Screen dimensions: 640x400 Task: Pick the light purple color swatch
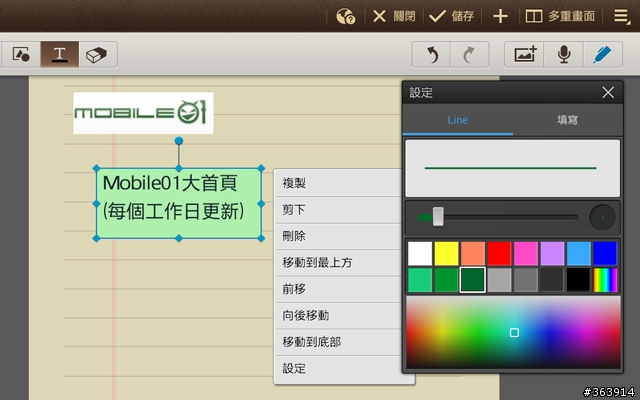pyautogui.click(x=552, y=253)
